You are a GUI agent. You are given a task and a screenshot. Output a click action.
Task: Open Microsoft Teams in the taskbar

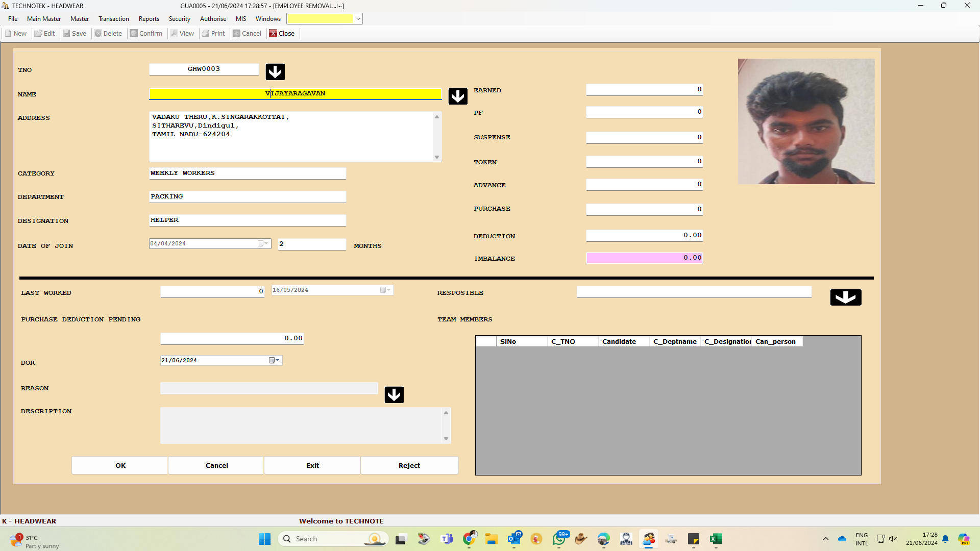pos(447,539)
